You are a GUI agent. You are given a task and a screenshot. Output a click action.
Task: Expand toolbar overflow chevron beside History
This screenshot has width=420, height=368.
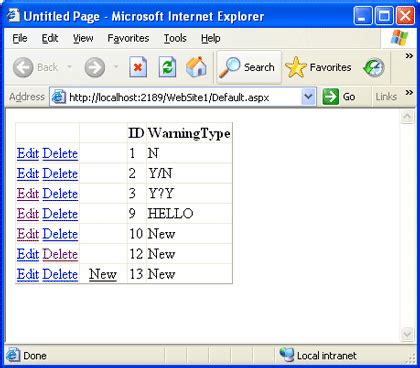click(x=409, y=56)
